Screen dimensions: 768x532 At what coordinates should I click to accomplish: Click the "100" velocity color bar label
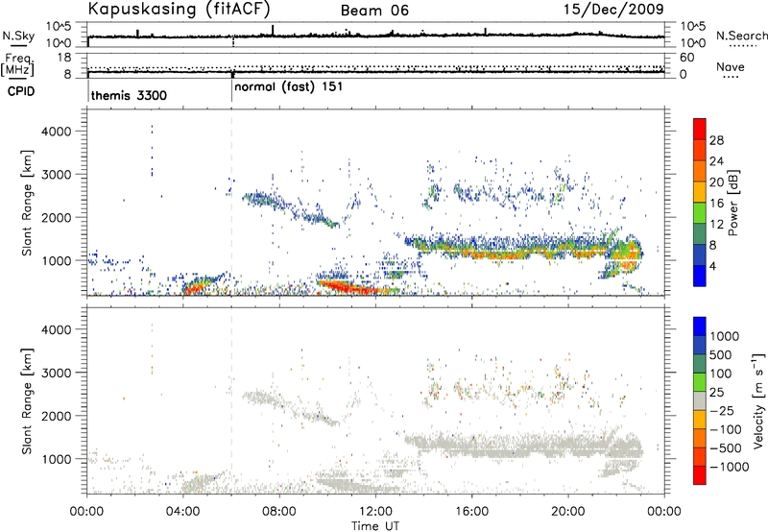[x=721, y=374]
